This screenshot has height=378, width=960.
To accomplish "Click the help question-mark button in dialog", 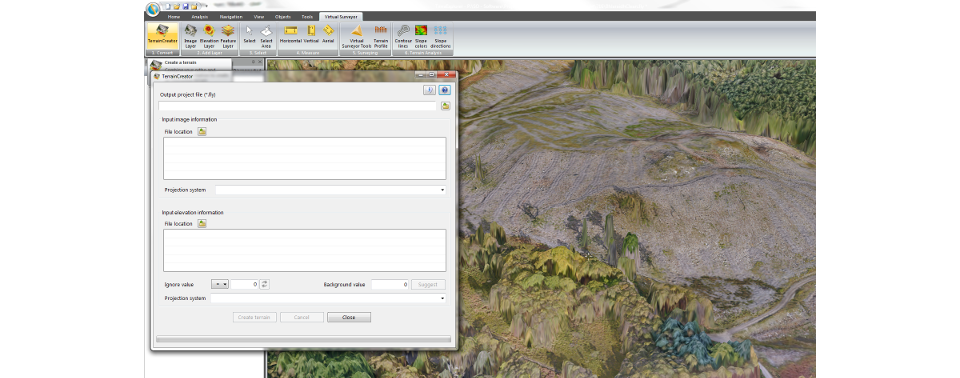I will (444, 90).
